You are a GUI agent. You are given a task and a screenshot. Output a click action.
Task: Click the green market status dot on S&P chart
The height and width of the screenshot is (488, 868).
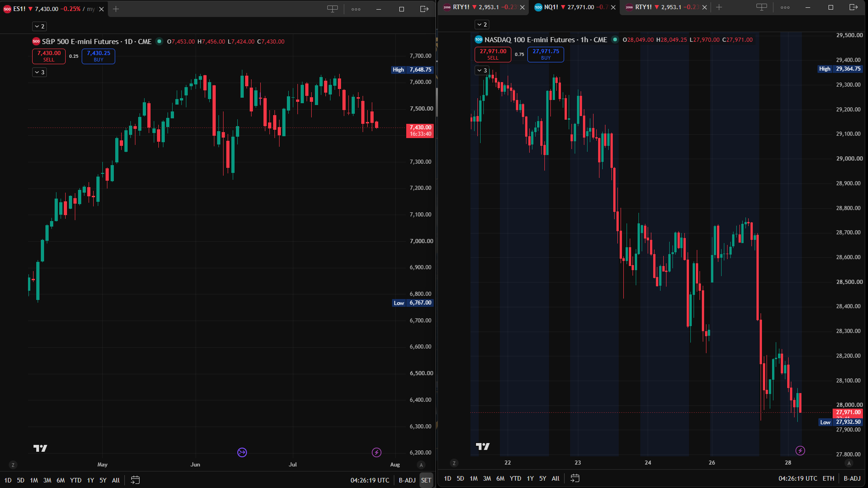[x=159, y=41]
